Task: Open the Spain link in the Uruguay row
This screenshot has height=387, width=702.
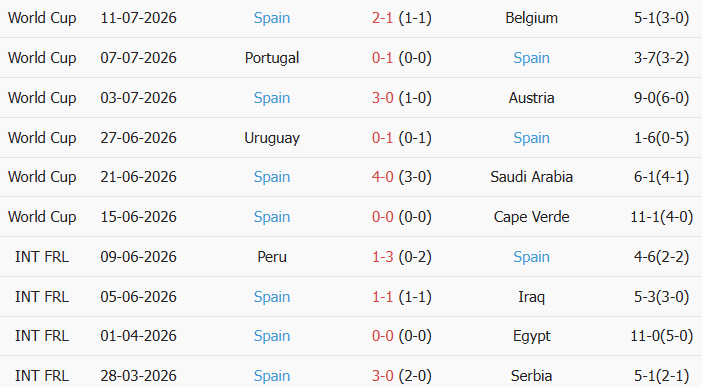Action: point(531,138)
